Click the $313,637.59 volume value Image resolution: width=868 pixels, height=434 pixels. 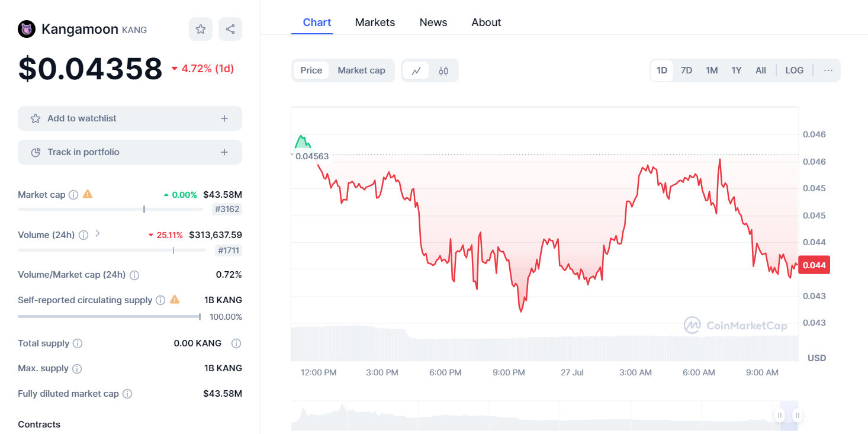tap(216, 235)
